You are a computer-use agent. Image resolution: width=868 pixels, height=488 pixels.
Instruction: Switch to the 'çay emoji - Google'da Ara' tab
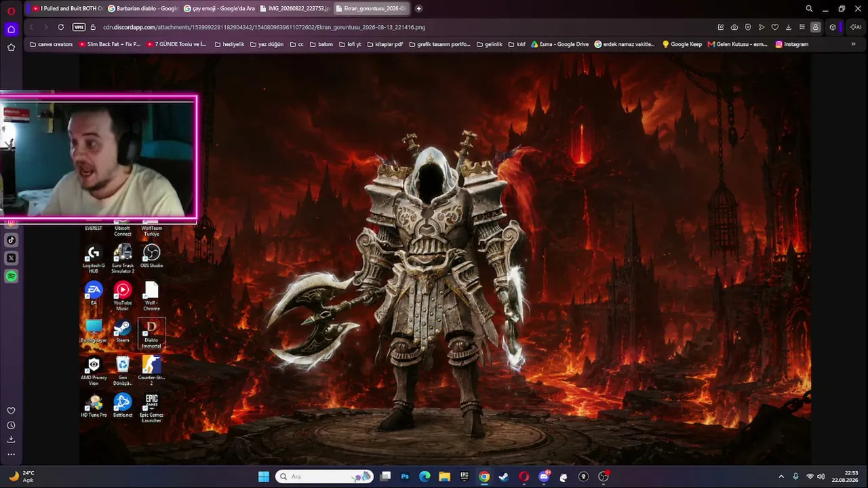coord(218,9)
